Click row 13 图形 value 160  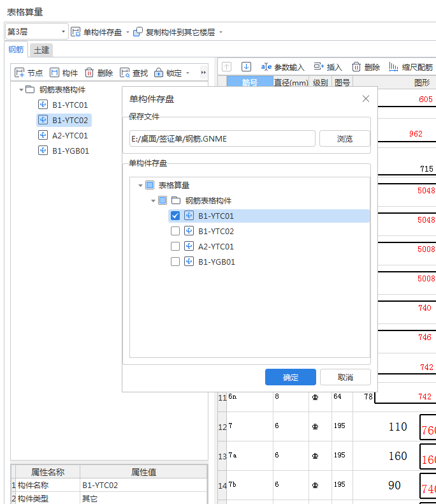(398, 456)
